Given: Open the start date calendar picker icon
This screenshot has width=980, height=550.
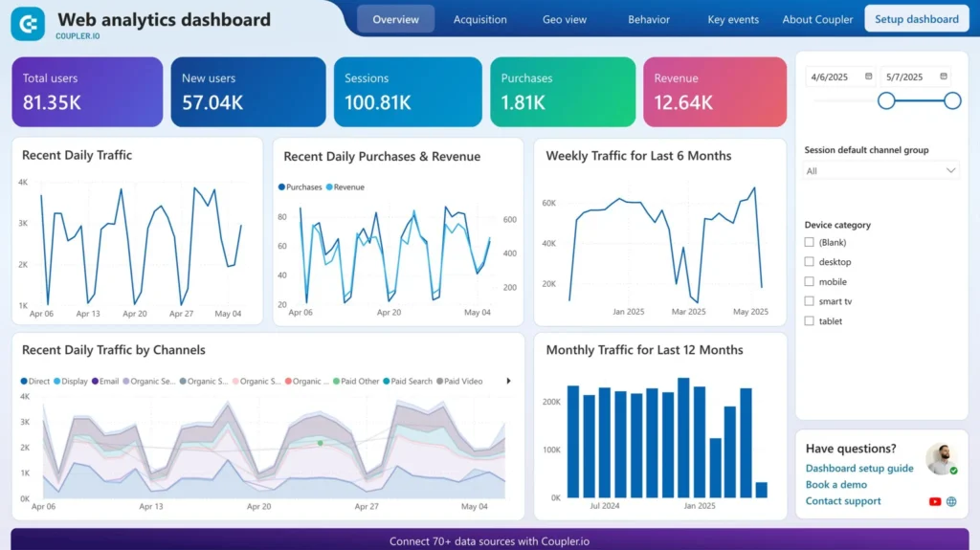Looking at the screenshot, I should coord(868,77).
